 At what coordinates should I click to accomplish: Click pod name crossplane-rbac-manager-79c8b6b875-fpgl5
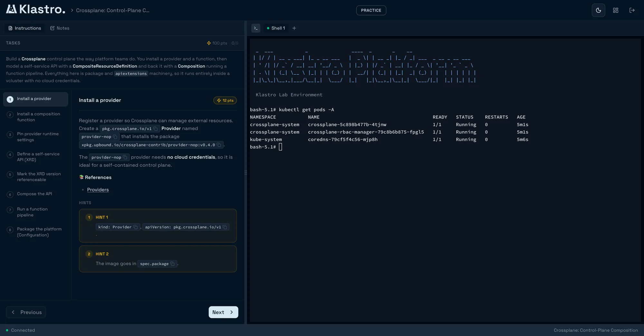(x=366, y=132)
